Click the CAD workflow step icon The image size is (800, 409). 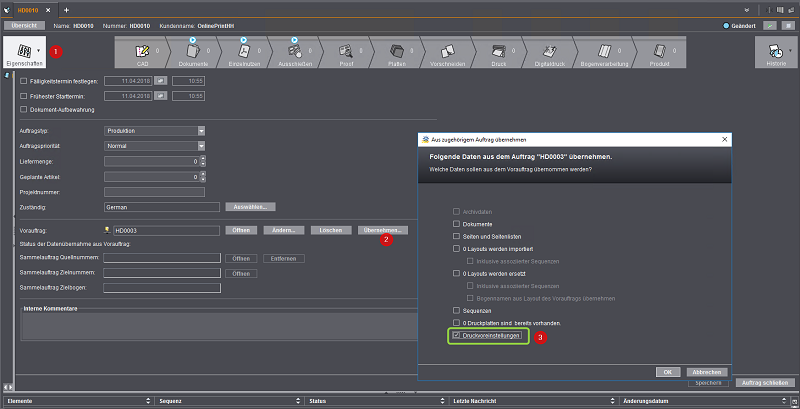click(x=142, y=52)
